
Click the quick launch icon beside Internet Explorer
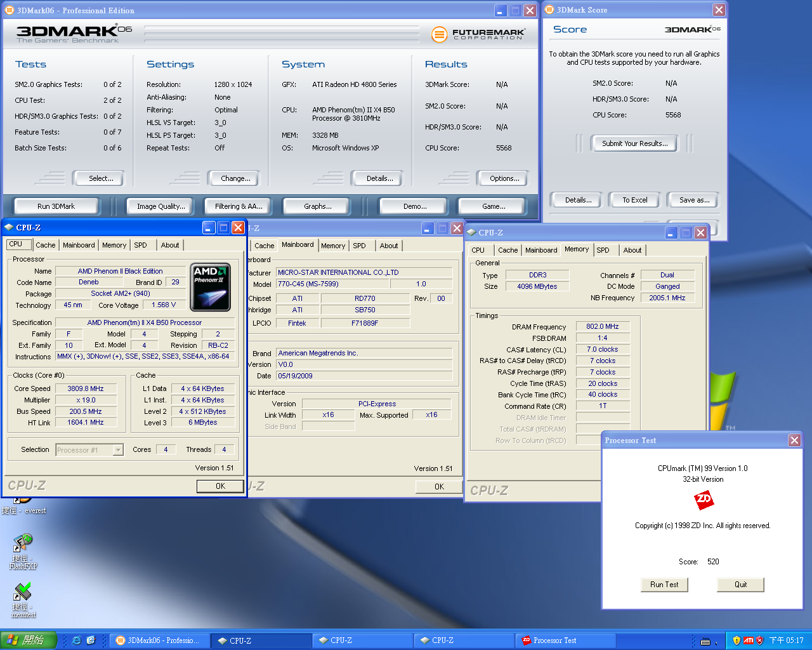[x=91, y=640]
